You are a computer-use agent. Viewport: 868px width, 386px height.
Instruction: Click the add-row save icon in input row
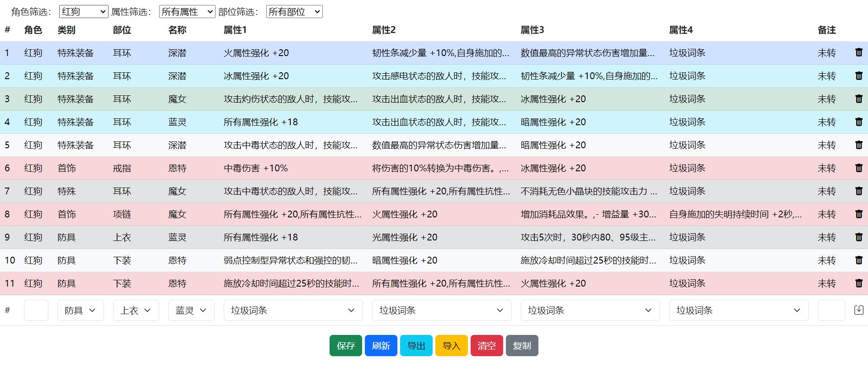click(859, 310)
